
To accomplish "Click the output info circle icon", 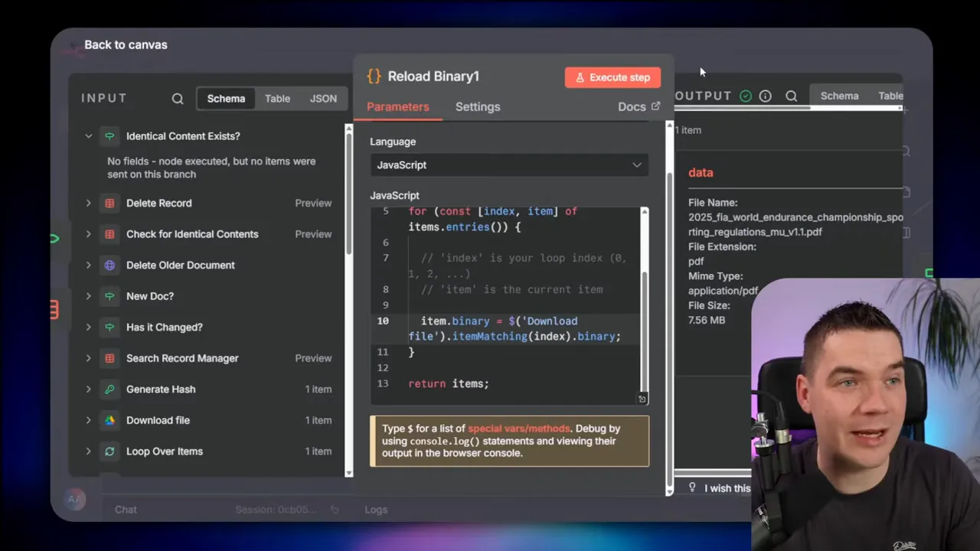I will pyautogui.click(x=765, y=96).
